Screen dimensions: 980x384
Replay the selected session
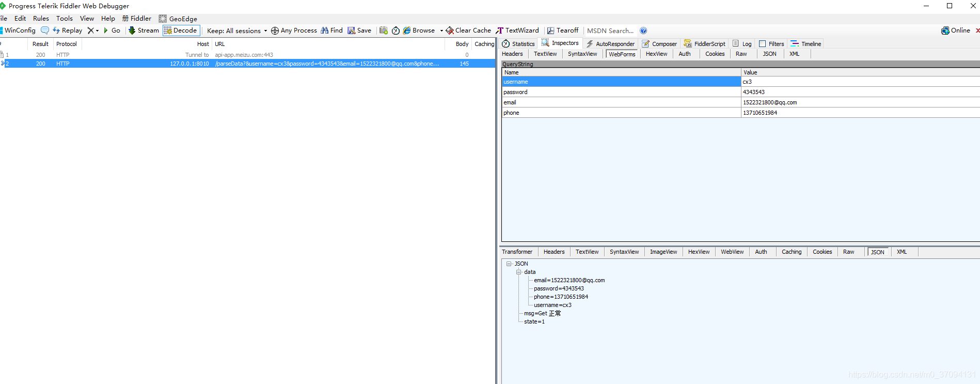(68, 30)
